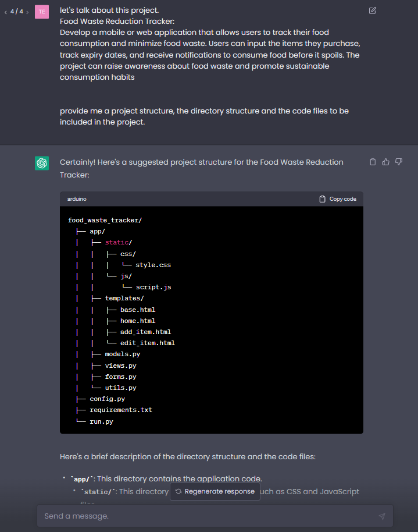Click the Regenerate response button
The image size is (418, 532).
(x=214, y=491)
